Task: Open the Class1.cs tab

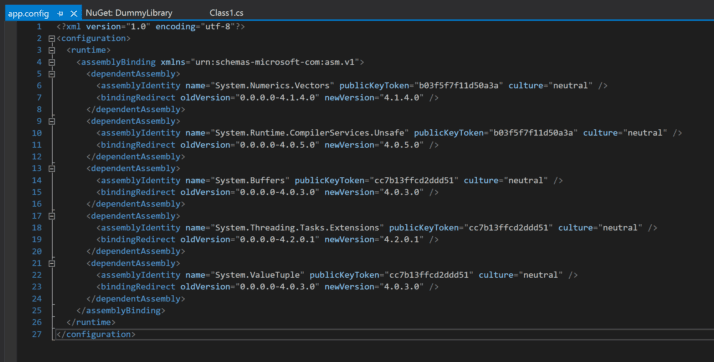Action: [x=226, y=13]
